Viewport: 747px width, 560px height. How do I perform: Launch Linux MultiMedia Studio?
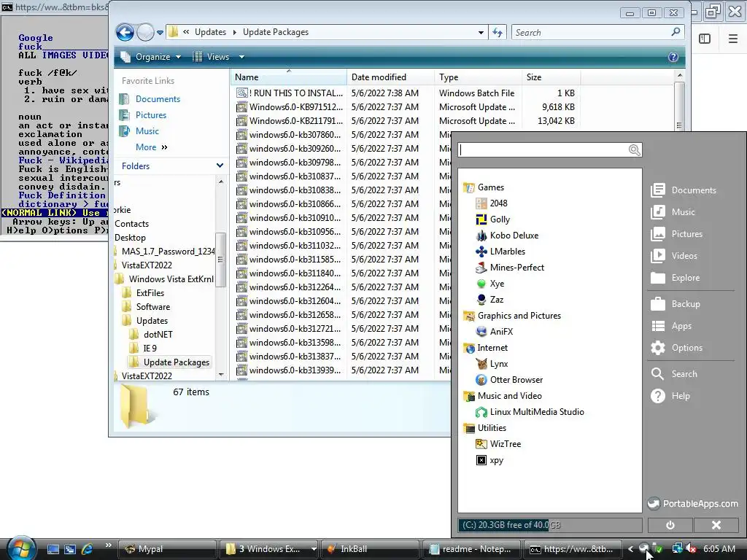pos(530,412)
